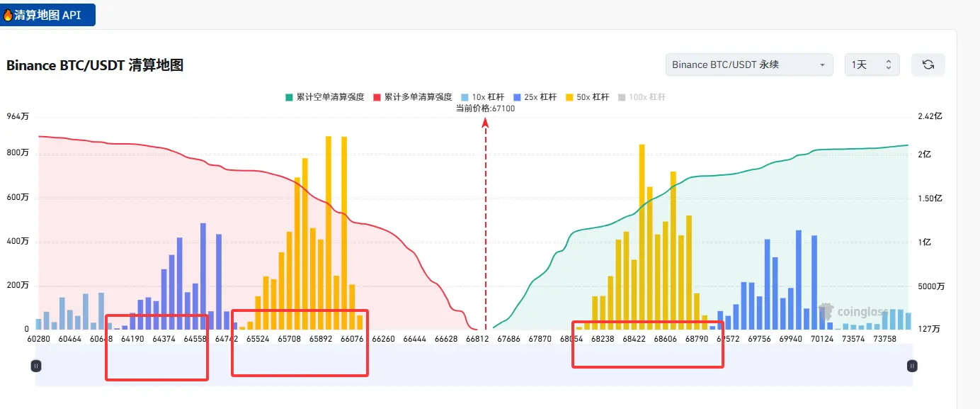Click the 73758 price axis label
The image size is (980, 409).
(x=884, y=340)
